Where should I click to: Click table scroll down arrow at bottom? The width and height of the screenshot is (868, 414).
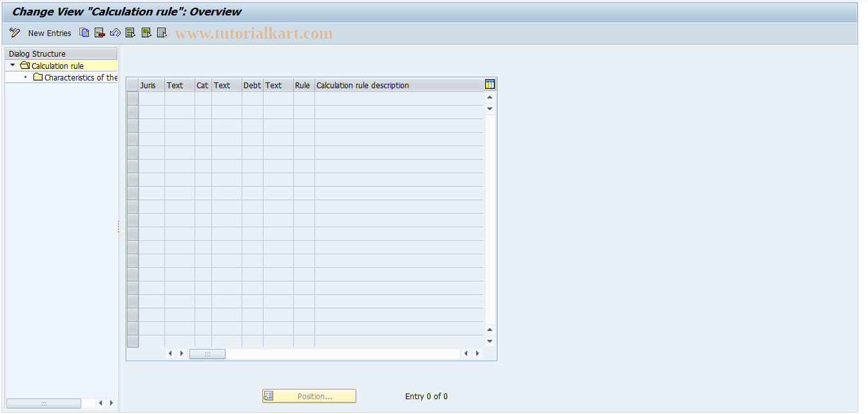click(490, 341)
